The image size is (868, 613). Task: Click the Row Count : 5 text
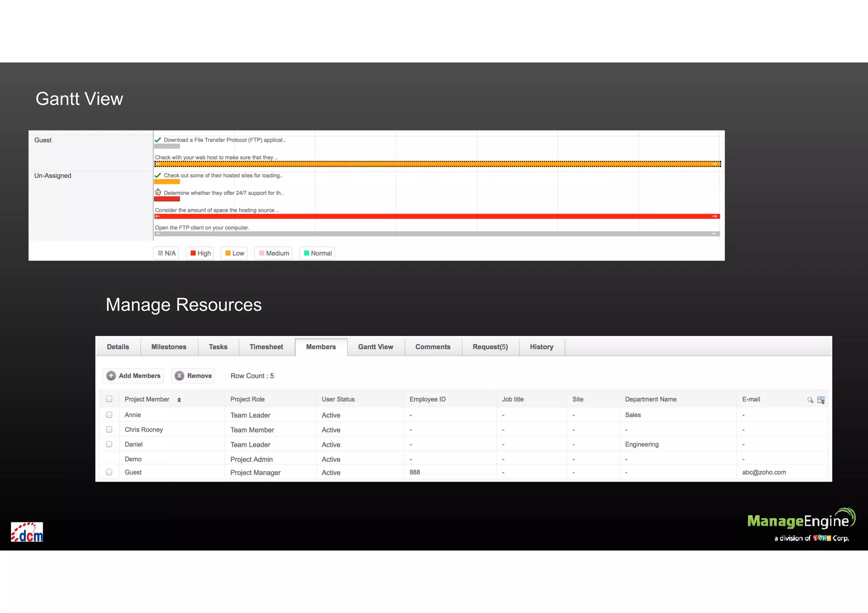tap(252, 376)
